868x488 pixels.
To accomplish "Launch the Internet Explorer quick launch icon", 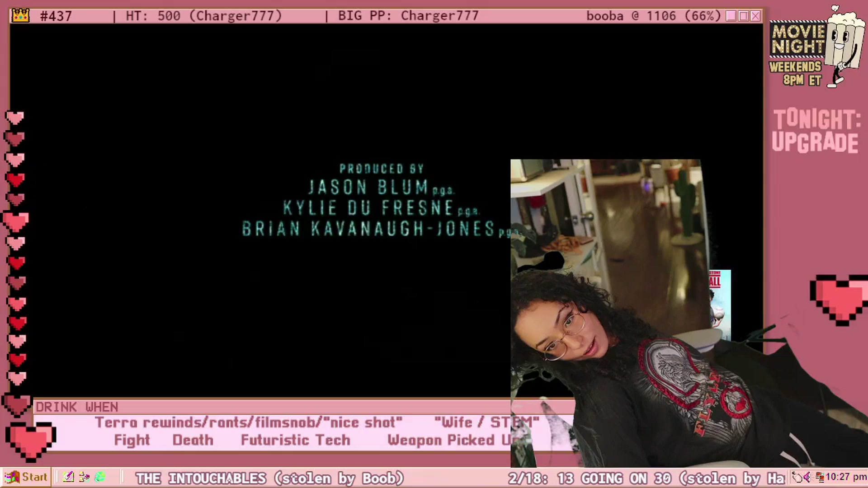I will coord(100,477).
